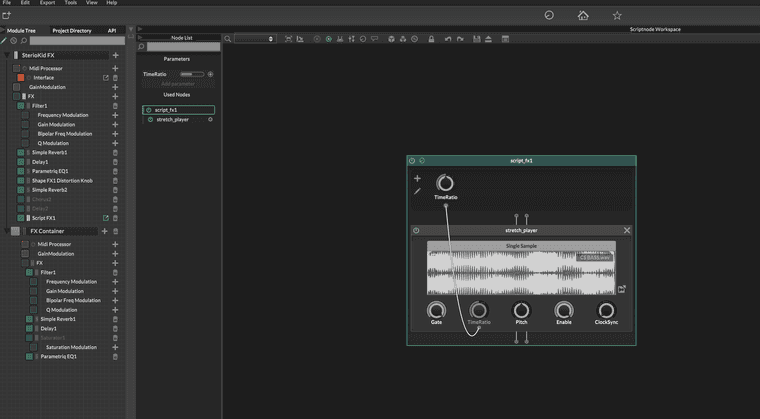This screenshot has width=760, height=419.
Task: Click the zoom-to-fit icon in scriptnode toolbar
Action: (x=288, y=39)
